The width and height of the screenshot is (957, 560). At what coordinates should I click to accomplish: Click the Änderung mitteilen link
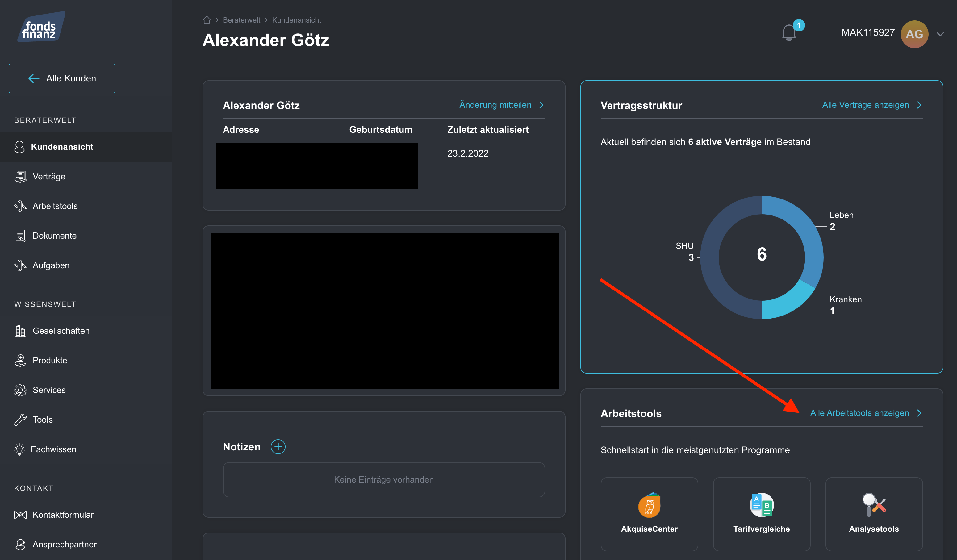(495, 105)
